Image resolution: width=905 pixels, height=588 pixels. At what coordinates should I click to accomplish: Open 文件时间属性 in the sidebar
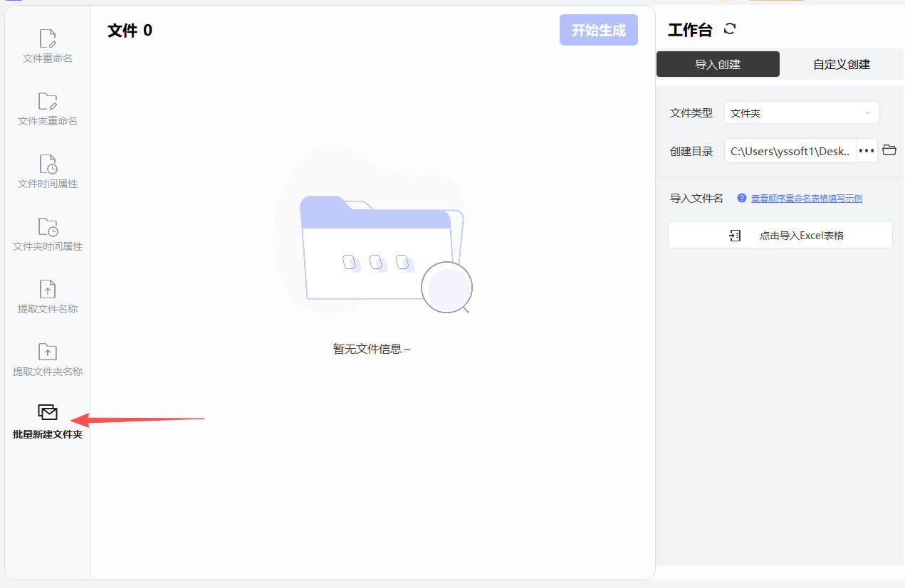point(48,172)
